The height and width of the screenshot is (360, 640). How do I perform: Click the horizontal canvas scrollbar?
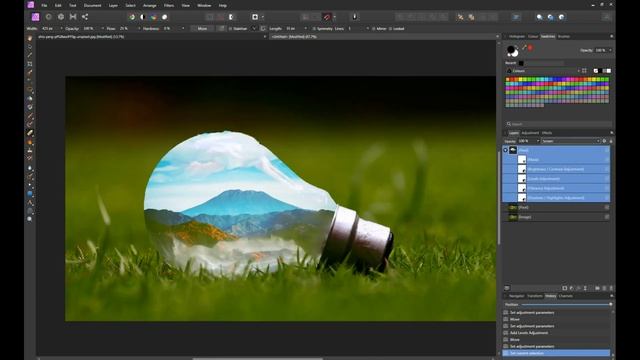[258, 358]
